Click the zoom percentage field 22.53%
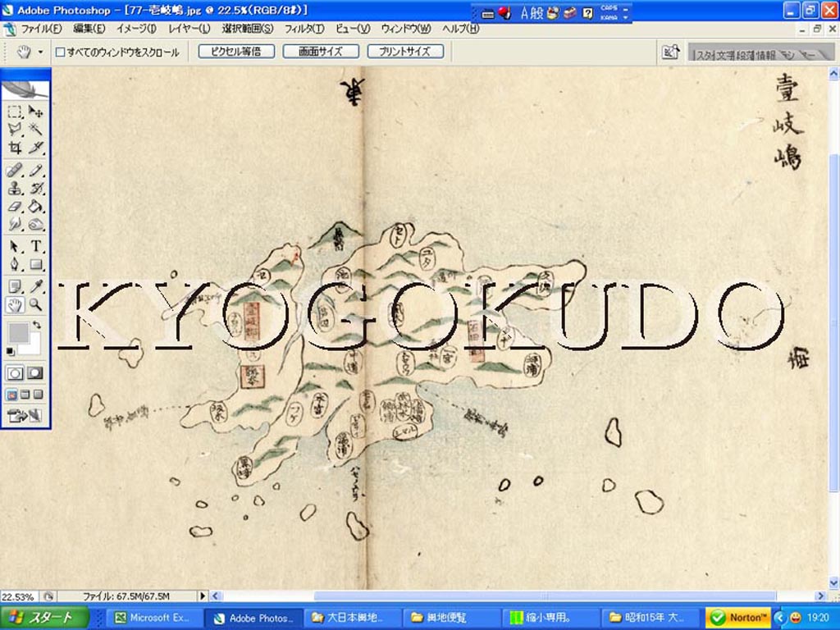Image resolution: width=840 pixels, height=630 pixels. (20, 596)
